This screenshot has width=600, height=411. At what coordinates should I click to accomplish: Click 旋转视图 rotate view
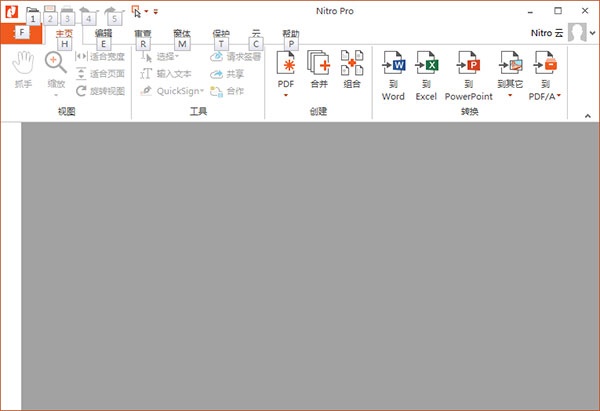click(x=100, y=91)
